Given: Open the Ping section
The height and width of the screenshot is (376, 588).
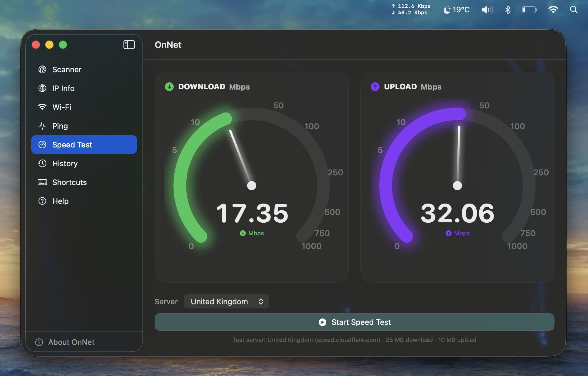Looking at the screenshot, I should point(84,126).
